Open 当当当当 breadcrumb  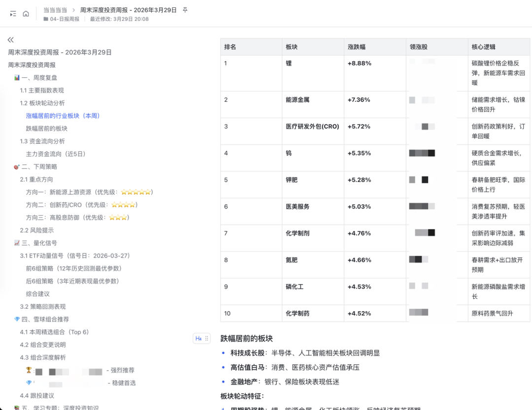(x=55, y=10)
